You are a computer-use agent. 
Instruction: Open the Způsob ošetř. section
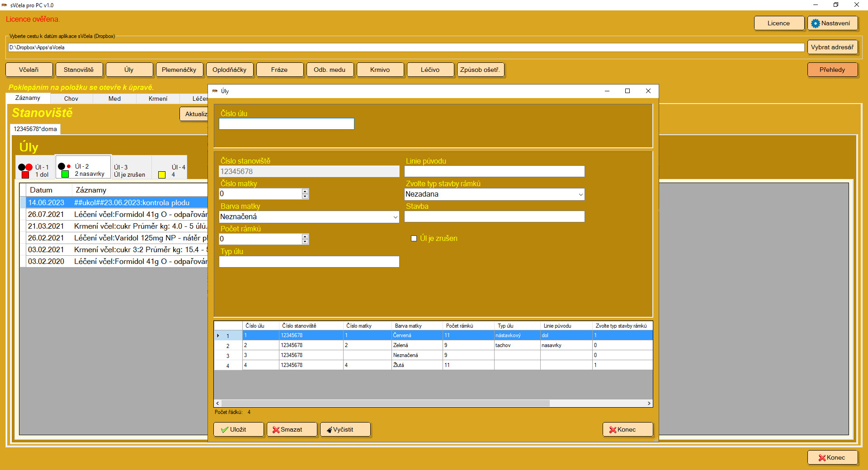click(x=480, y=70)
